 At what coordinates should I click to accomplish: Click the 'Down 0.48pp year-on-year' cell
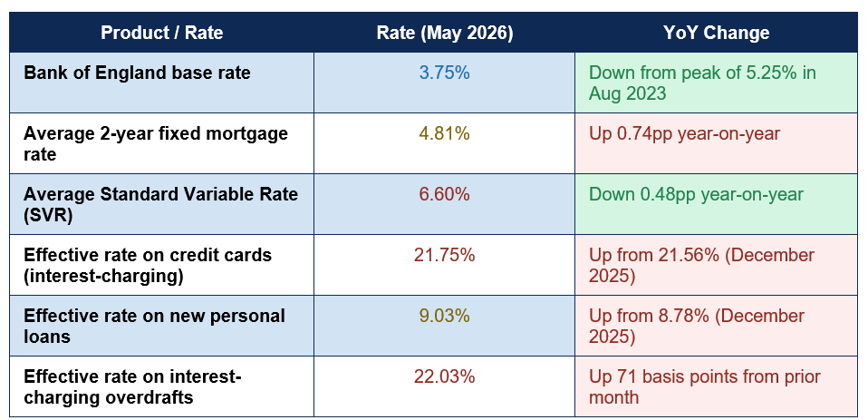tap(717, 204)
